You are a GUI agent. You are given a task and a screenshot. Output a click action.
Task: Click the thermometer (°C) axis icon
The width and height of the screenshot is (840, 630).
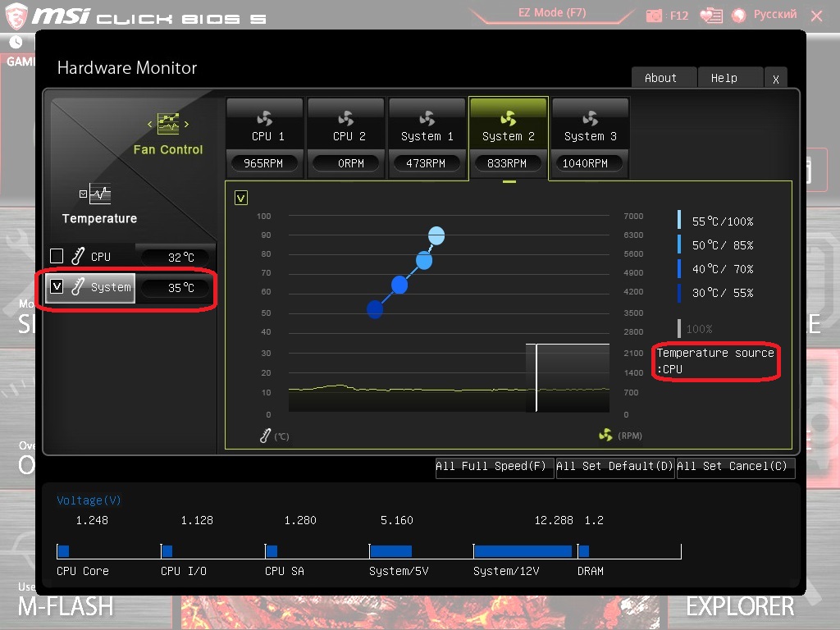point(265,436)
